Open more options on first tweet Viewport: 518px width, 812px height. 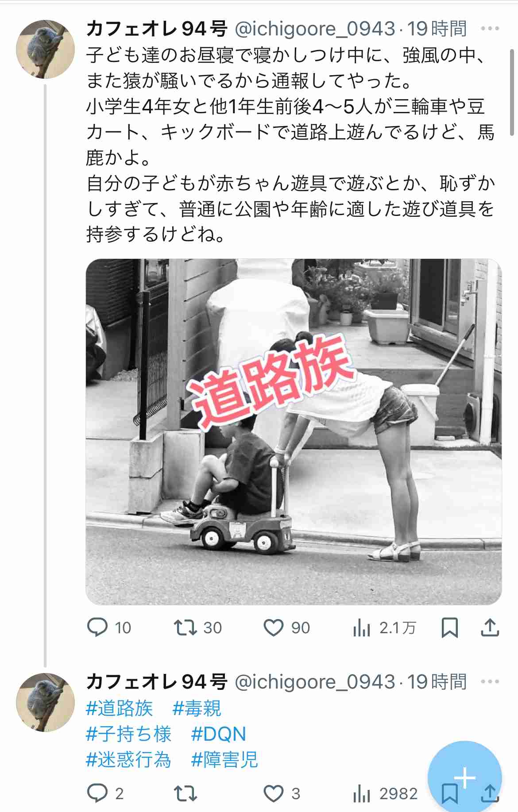pyautogui.click(x=490, y=29)
